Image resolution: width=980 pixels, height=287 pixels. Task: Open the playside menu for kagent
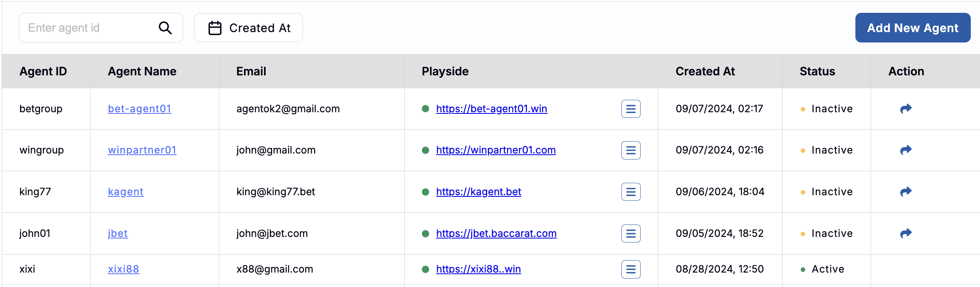click(x=631, y=192)
